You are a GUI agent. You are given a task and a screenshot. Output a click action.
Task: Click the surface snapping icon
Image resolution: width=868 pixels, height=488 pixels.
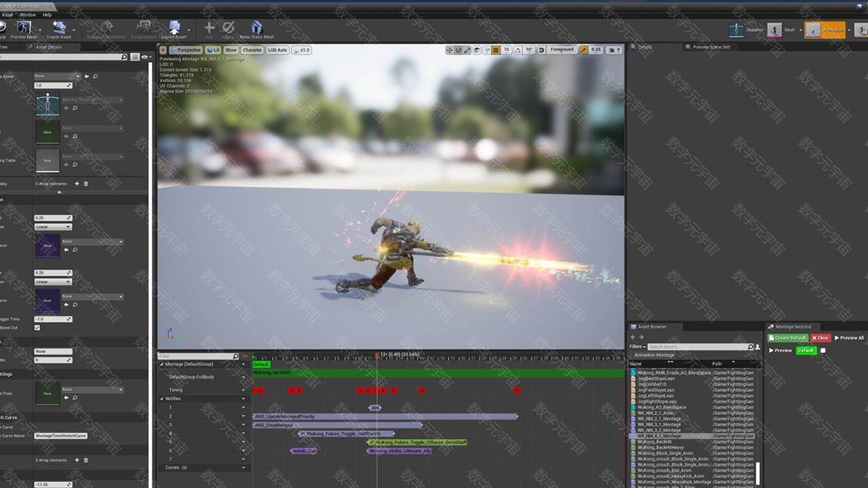[x=487, y=50]
